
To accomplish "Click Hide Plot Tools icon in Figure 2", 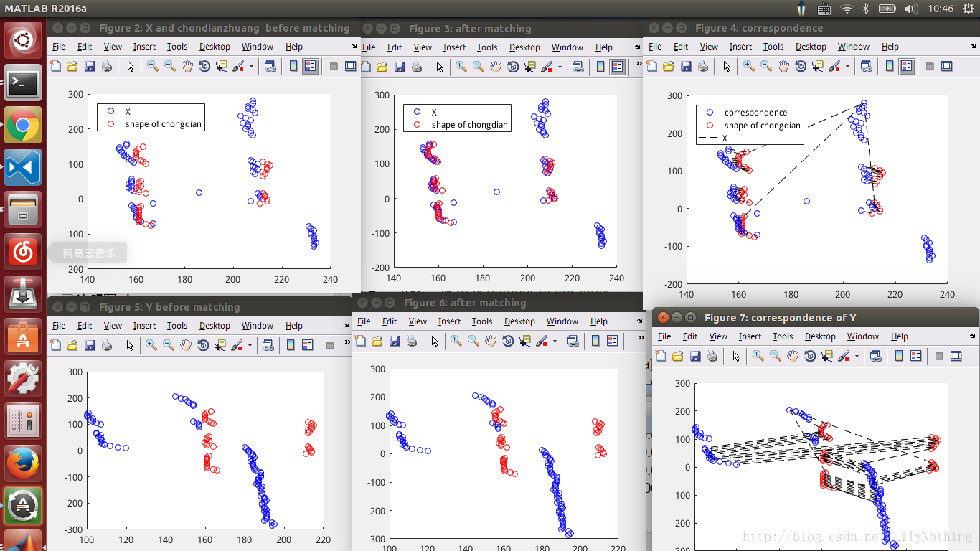I will [x=334, y=67].
